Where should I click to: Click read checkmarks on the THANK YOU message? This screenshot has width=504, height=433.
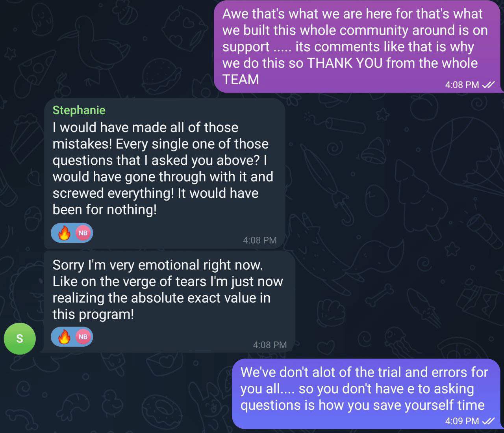[489, 85]
